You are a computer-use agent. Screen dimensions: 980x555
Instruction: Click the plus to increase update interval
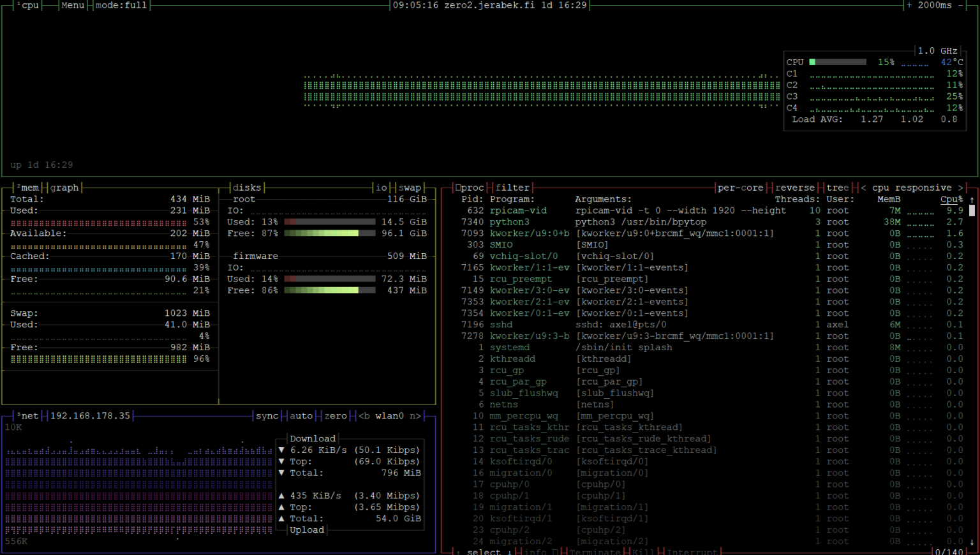[x=909, y=5]
